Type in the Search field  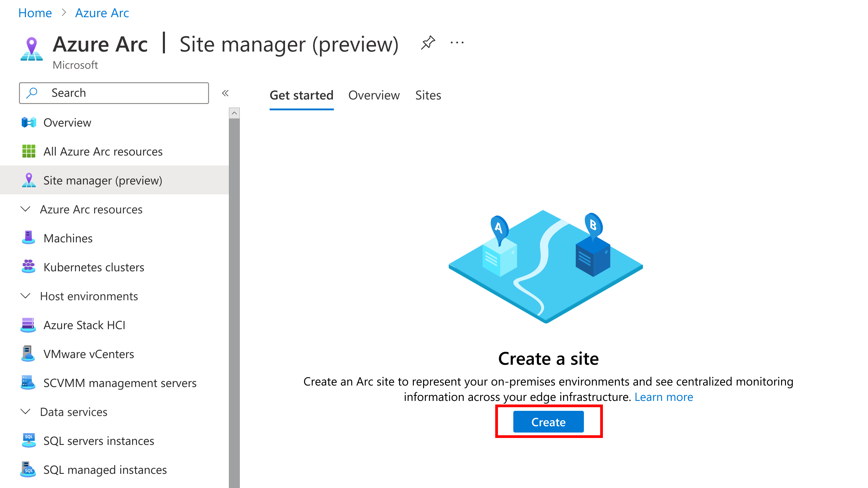pos(114,92)
